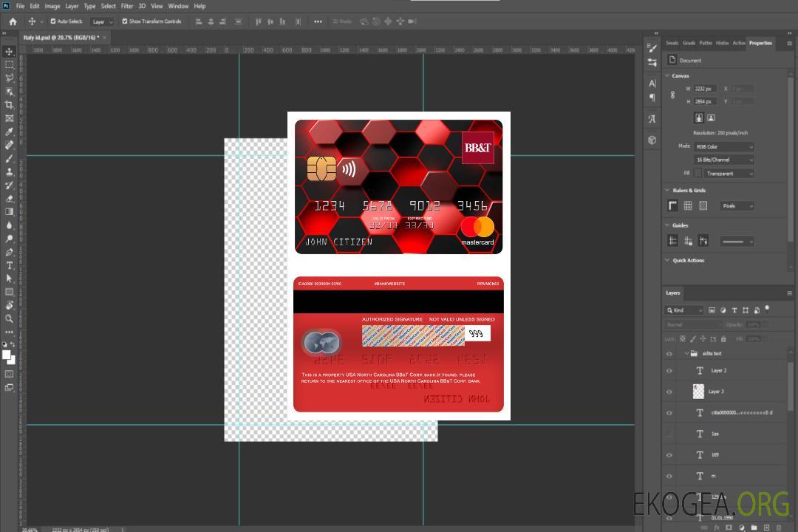Enable the Auto-Select checkbox
The width and height of the screenshot is (798, 532).
(53, 21)
